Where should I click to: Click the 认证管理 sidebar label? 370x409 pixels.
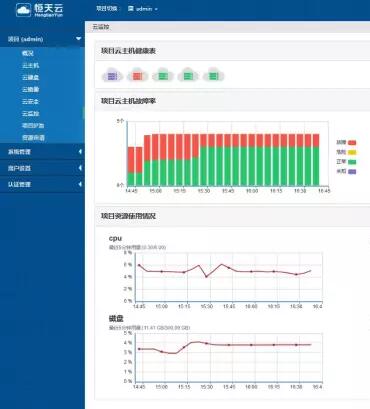[x=19, y=184]
